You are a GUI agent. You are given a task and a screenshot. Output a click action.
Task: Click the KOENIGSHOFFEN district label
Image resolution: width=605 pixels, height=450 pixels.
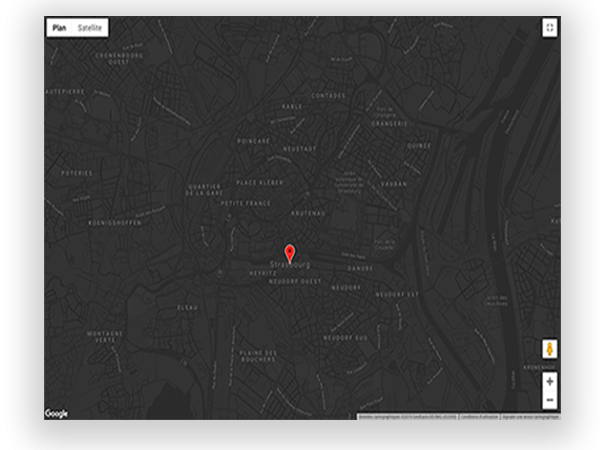115,223
